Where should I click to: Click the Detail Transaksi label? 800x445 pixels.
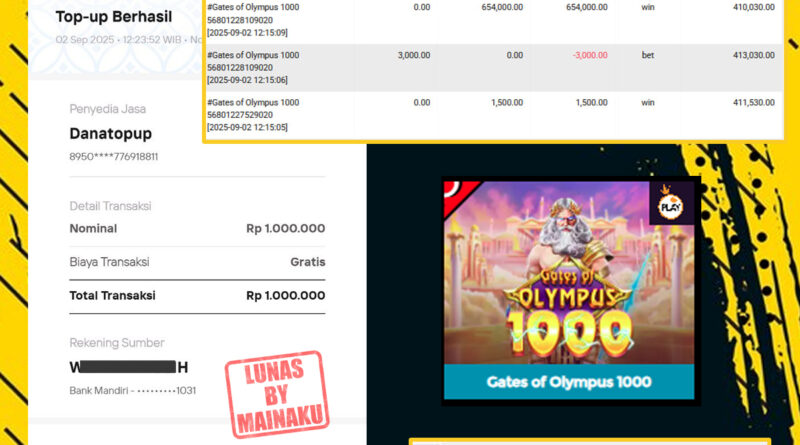(x=110, y=206)
